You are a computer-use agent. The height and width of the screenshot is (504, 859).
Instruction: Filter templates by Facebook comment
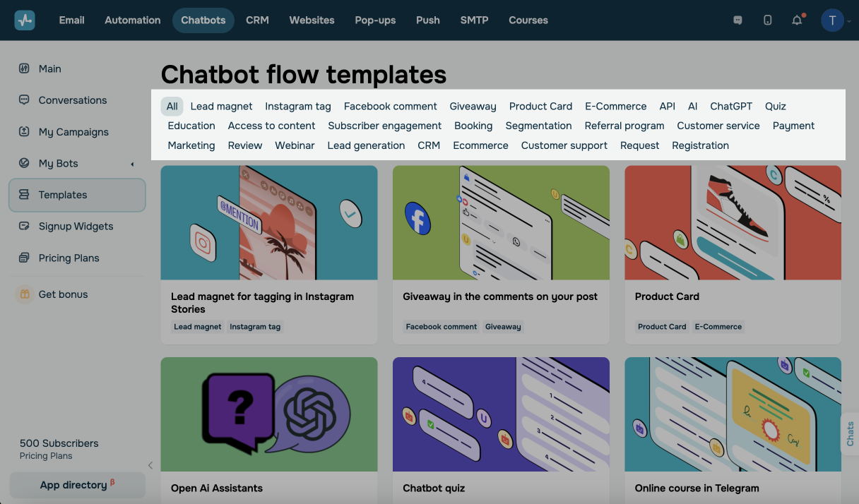[x=391, y=106]
